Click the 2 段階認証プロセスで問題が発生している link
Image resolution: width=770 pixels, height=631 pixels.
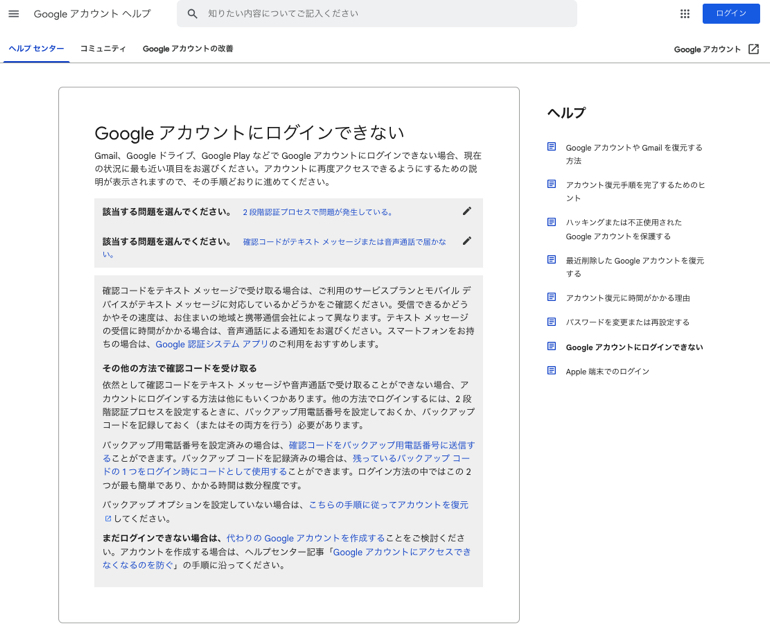(x=318, y=212)
